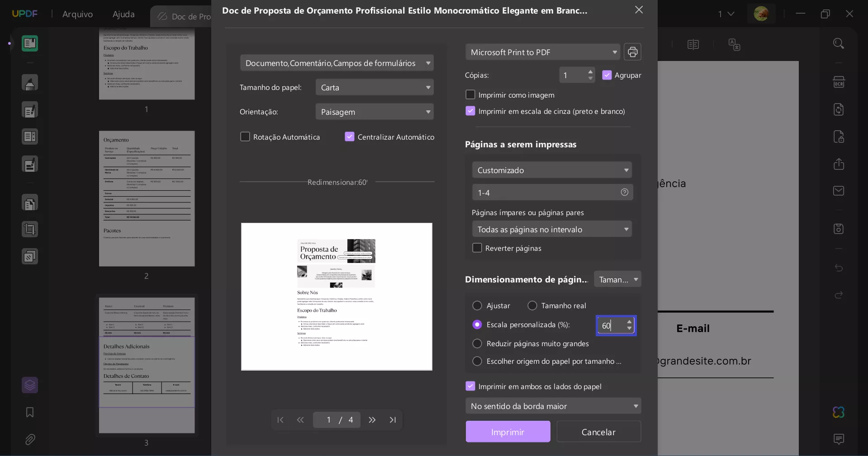Enable Rotação Automática

click(245, 136)
